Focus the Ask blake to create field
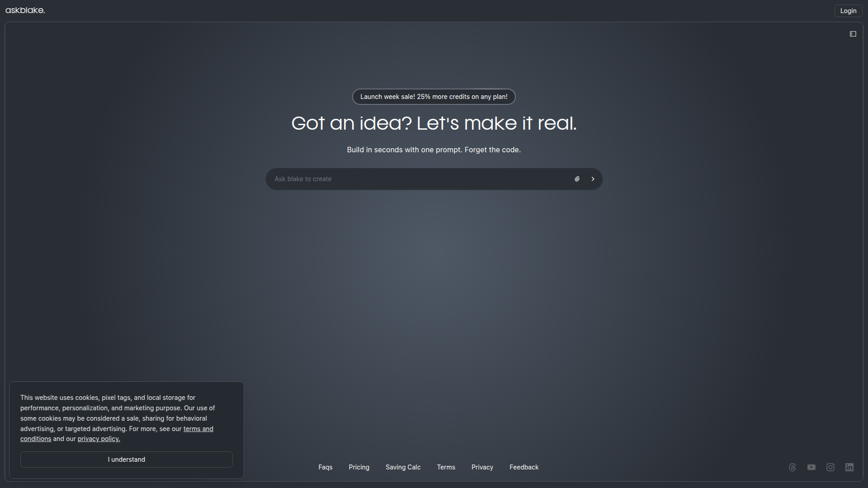868x488 pixels. pyautogui.click(x=416, y=179)
